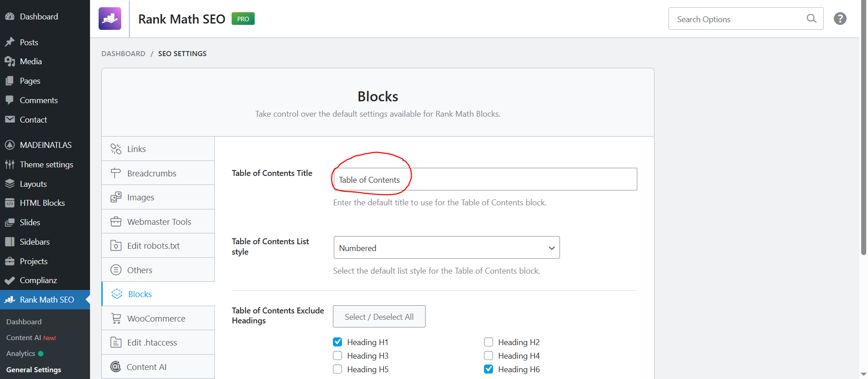868x379 pixels.
Task: Click the WooCommerce cart icon
Action: click(x=116, y=318)
